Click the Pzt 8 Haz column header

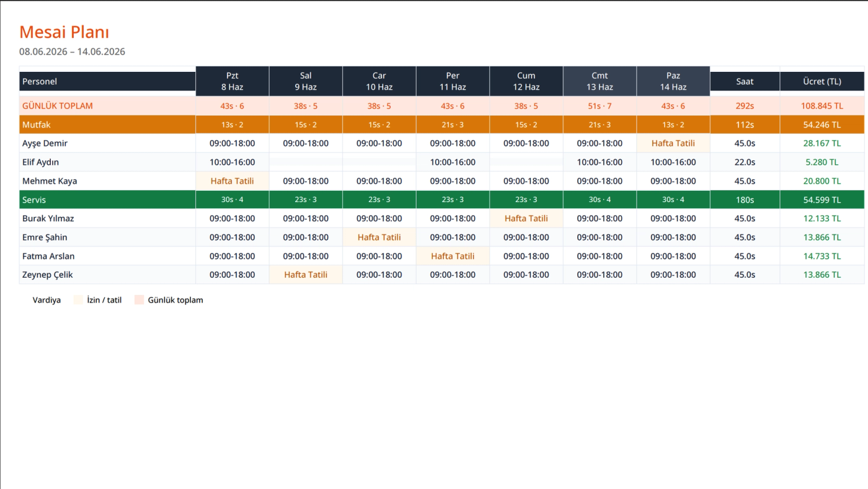232,81
